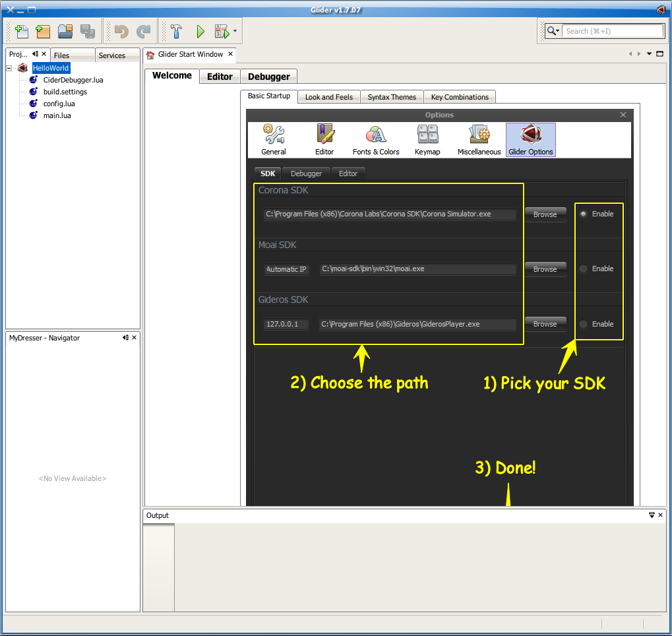Screen dimensions: 672x636
Task: Open General options category
Action: (x=274, y=140)
